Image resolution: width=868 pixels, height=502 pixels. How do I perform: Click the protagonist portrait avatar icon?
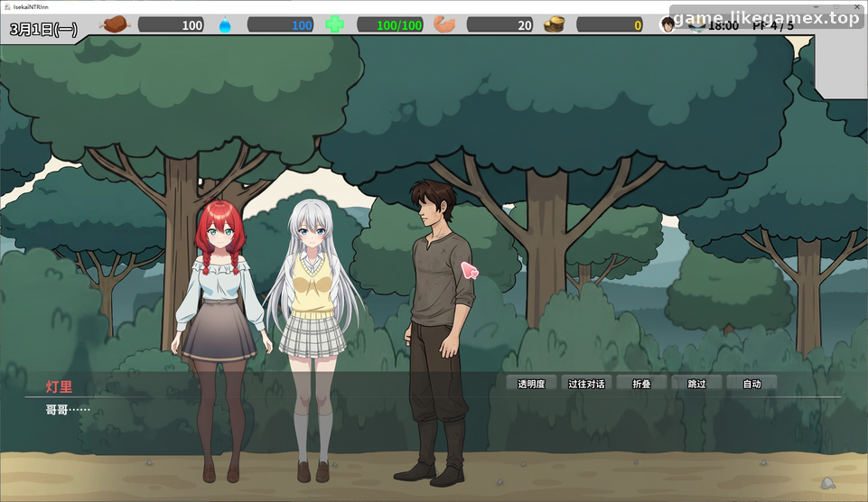667,24
